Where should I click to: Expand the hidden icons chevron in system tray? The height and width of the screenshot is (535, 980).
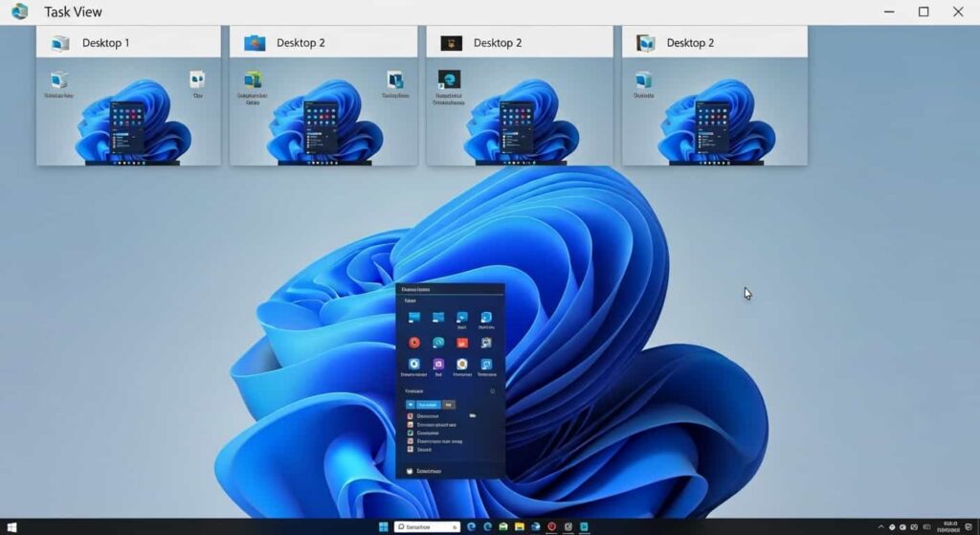coord(881,526)
